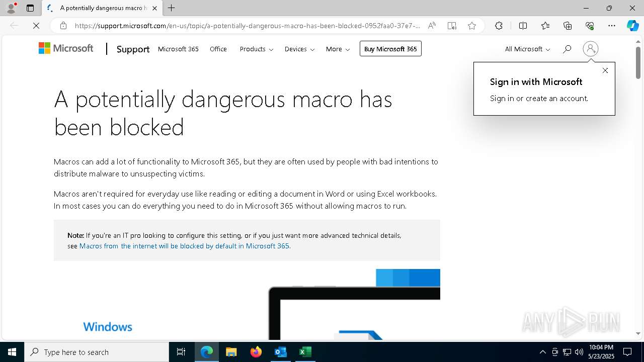Click Buy Microsoft 365 button
Viewport: 644px width, 362px height.
390,49
